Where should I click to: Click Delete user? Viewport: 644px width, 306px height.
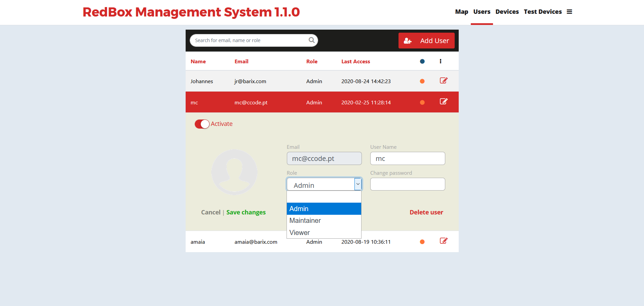point(426,212)
